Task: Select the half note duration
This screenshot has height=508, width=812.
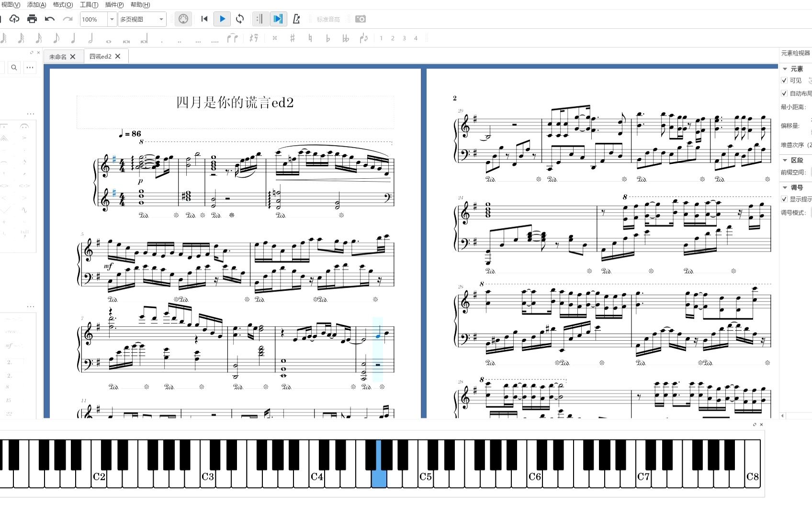Action: (x=90, y=38)
